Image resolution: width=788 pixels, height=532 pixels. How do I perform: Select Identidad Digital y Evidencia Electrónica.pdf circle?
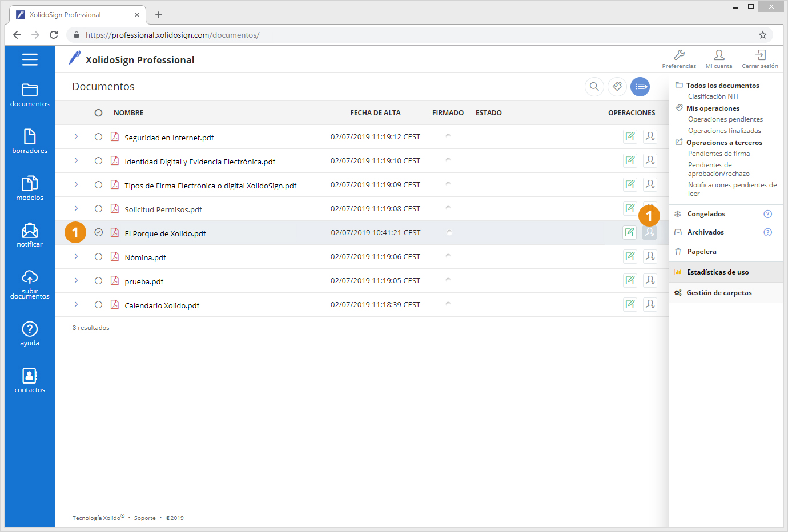point(99,161)
